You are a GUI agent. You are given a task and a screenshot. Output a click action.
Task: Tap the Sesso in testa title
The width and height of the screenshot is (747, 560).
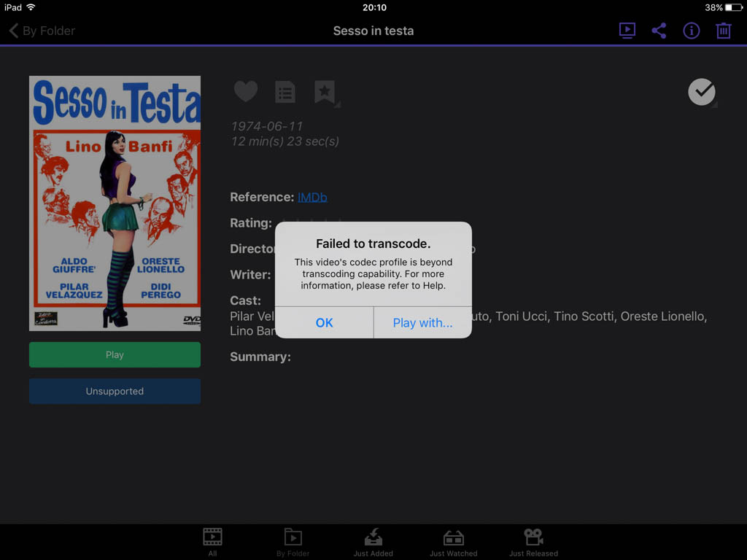pyautogui.click(x=373, y=31)
